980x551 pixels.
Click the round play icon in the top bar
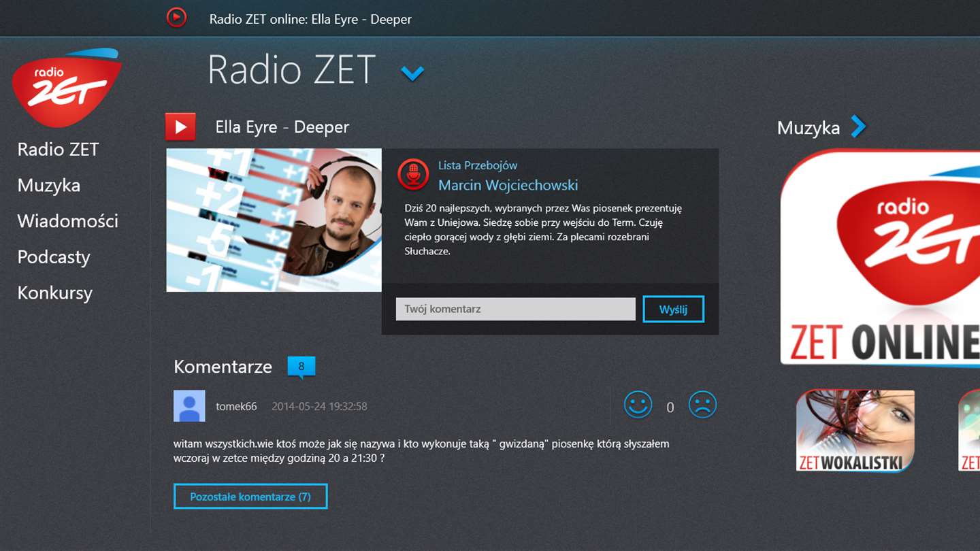(176, 17)
